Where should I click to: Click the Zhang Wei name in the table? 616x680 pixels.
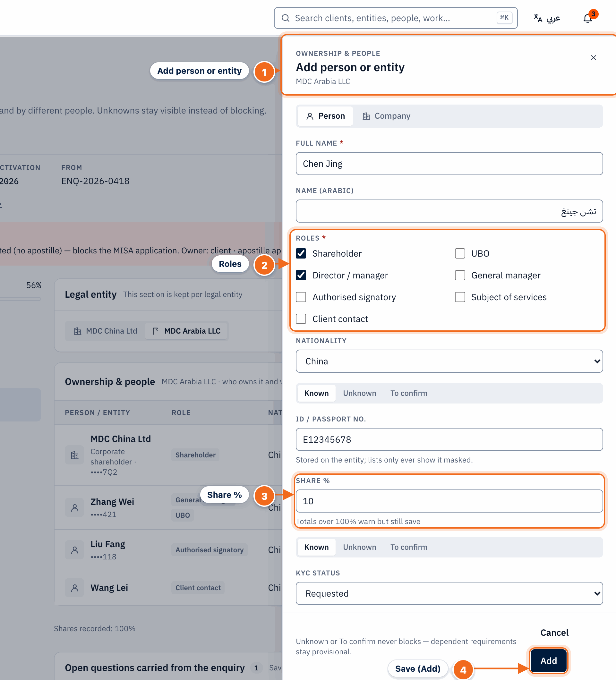tap(112, 502)
